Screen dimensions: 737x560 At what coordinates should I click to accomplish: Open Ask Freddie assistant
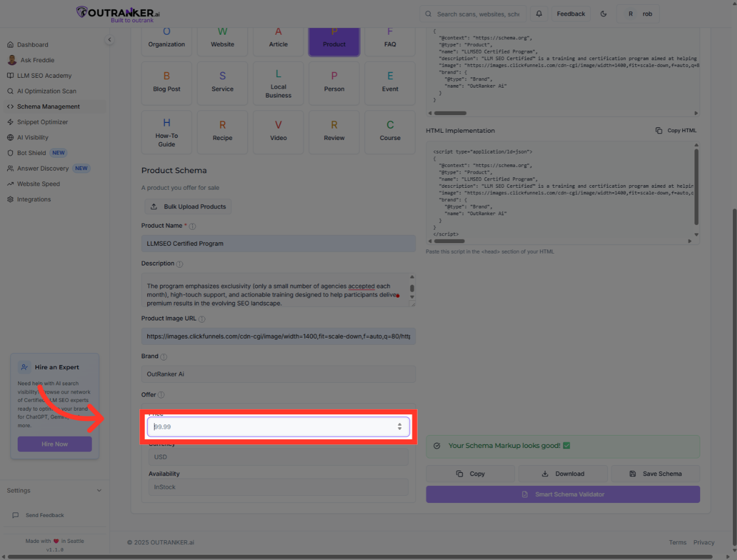[x=37, y=60]
